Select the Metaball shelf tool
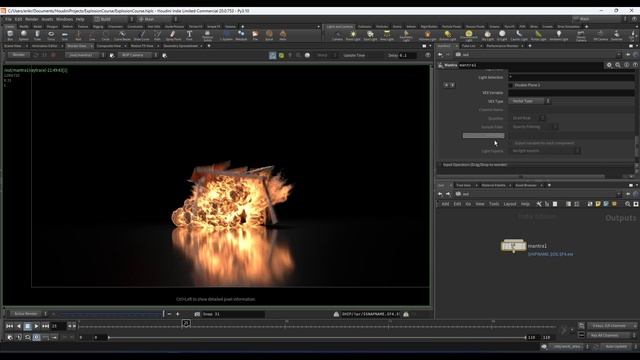Image resolution: width=640 pixels, height=360 pixels. pyautogui.click(x=241, y=36)
